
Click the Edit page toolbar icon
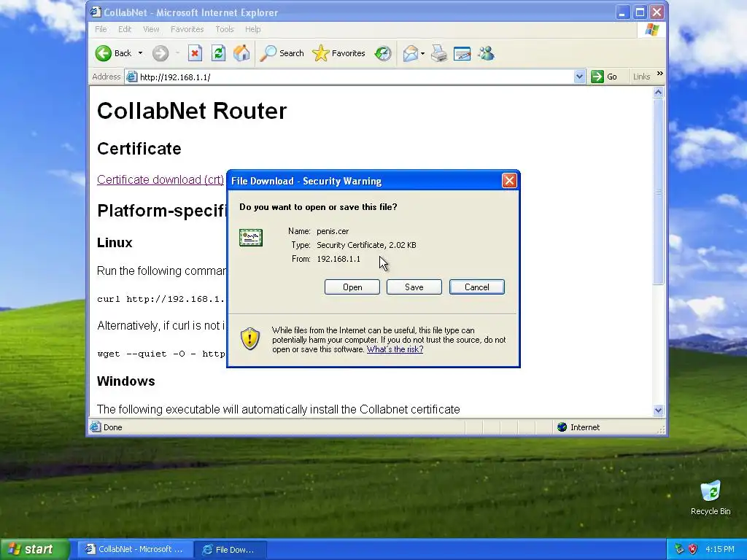tap(462, 53)
